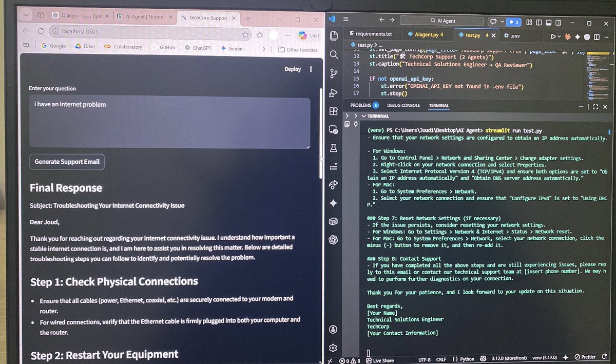Click Streamlit Deploy button
Screen dimensions: 616x364
293,69
